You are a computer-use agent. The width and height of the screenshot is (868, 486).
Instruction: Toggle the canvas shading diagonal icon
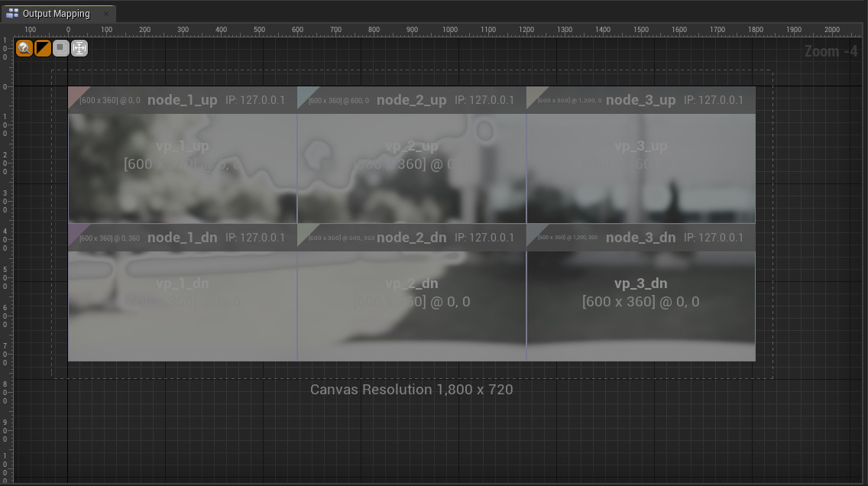point(43,48)
